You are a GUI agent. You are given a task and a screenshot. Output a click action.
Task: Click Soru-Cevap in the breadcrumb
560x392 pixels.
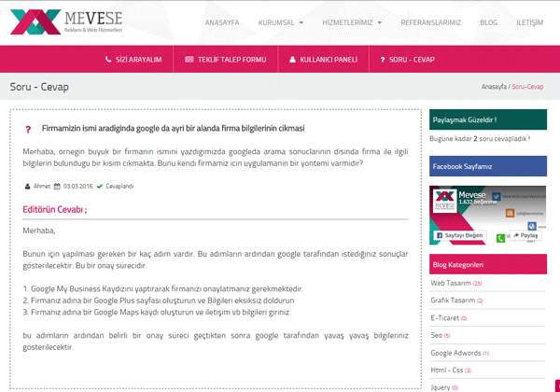click(527, 87)
